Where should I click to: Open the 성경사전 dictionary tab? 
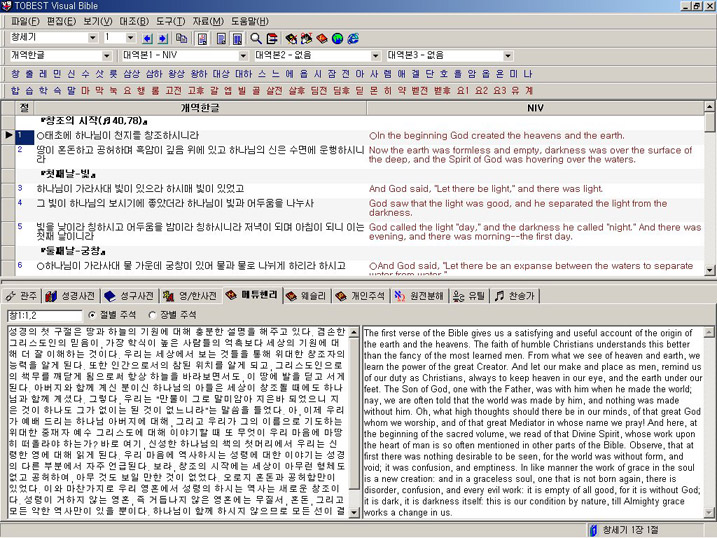click(x=70, y=296)
